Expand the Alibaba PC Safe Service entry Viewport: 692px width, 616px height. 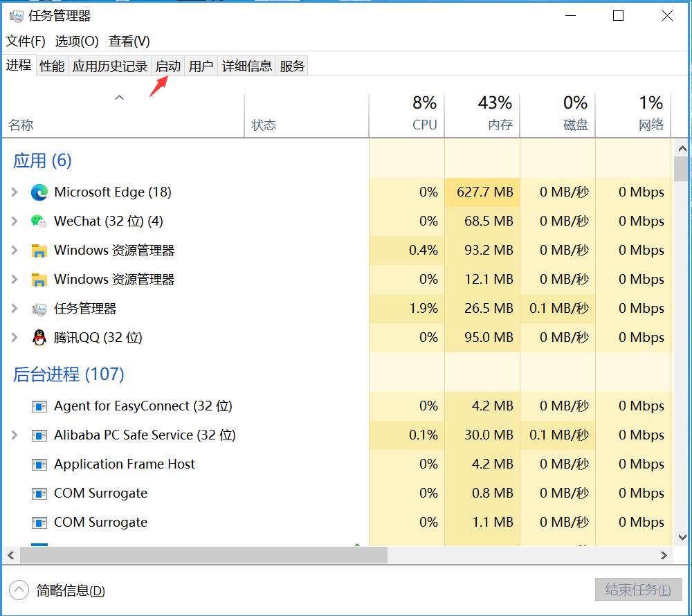coord(15,435)
